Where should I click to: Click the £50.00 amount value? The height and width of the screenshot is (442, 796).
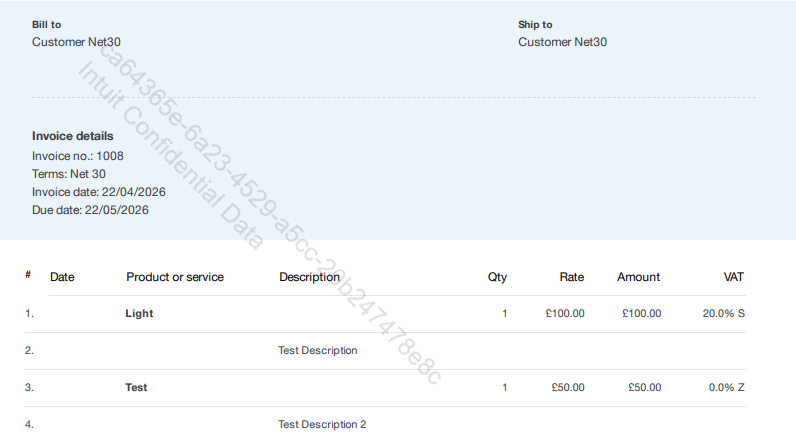click(x=644, y=387)
